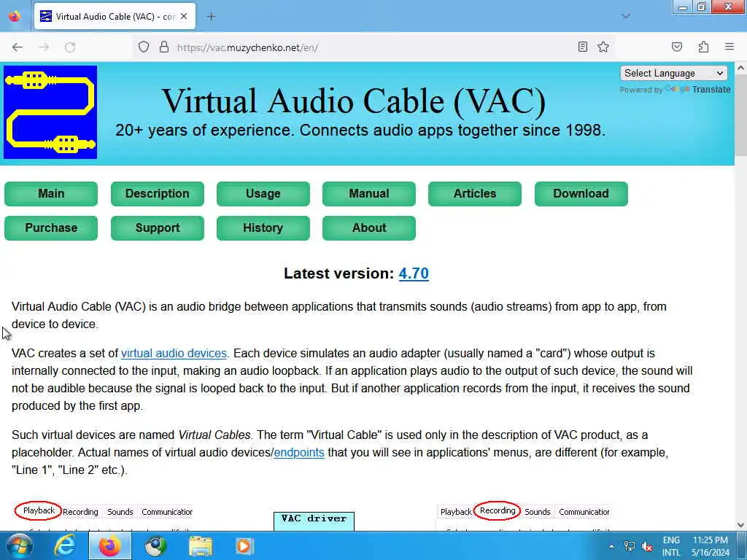This screenshot has width=747, height=560.
Task: Click the VAC driver box in diagram
Action: (314, 521)
